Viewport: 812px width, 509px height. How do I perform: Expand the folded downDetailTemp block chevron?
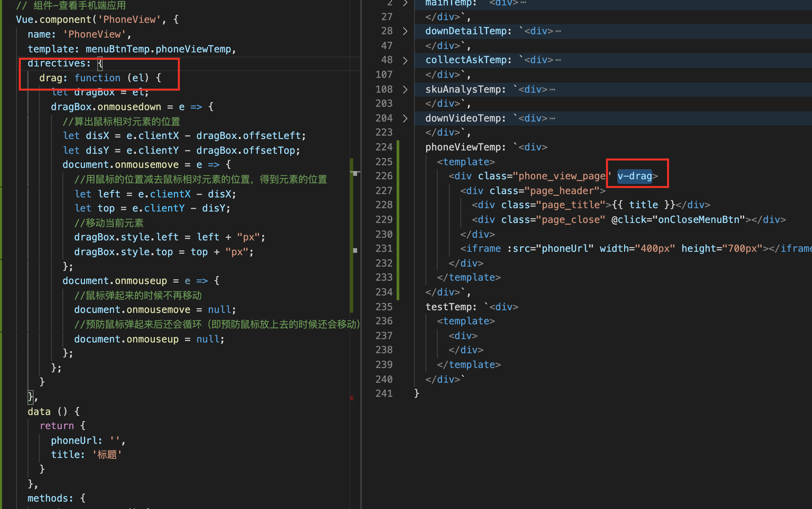pyautogui.click(x=405, y=31)
